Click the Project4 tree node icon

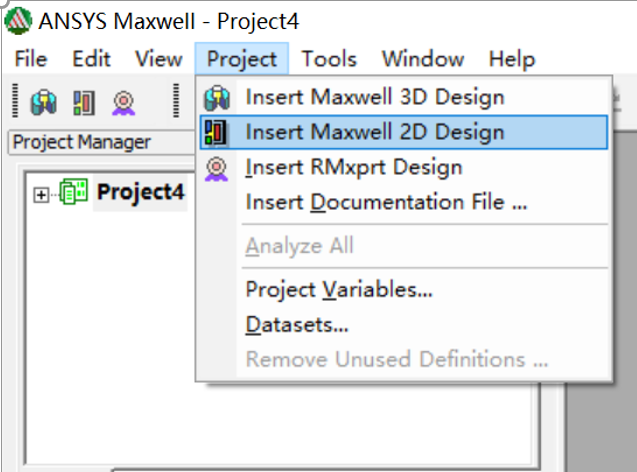click(x=74, y=193)
